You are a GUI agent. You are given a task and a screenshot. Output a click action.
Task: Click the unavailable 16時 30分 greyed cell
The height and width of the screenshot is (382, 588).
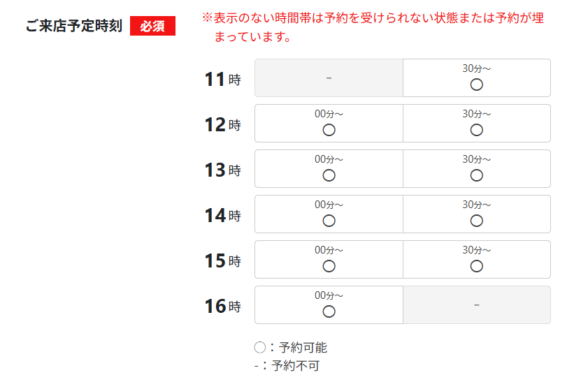click(x=477, y=305)
